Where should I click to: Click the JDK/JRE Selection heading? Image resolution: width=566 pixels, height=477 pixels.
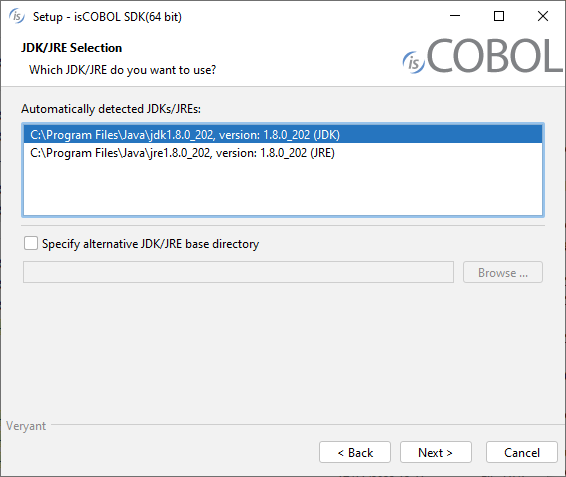point(71,48)
